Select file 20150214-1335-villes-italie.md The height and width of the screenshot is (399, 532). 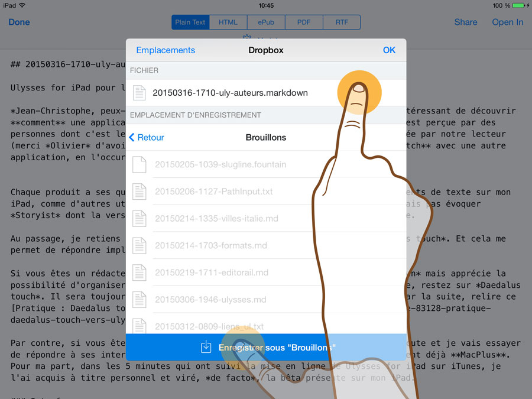(266, 219)
